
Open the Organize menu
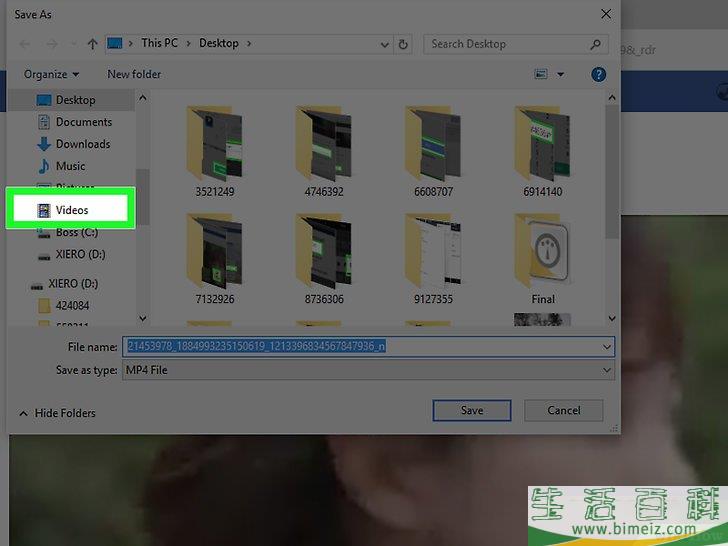(x=51, y=74)
